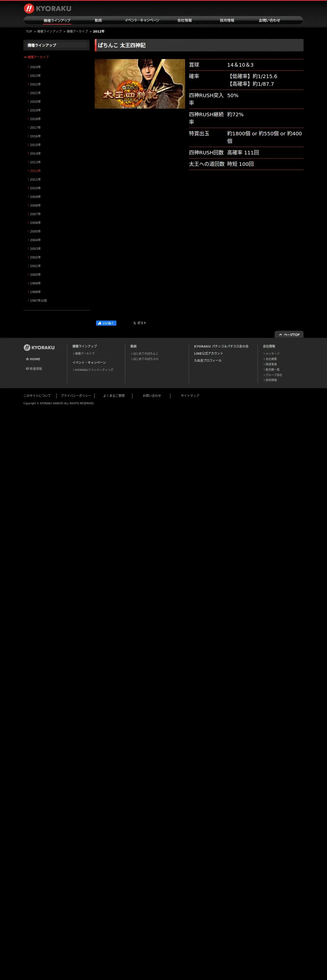This screenshot has height=980, width=327.
Task: Click the KYORAKU logo in the header
Action: [48, 8]
